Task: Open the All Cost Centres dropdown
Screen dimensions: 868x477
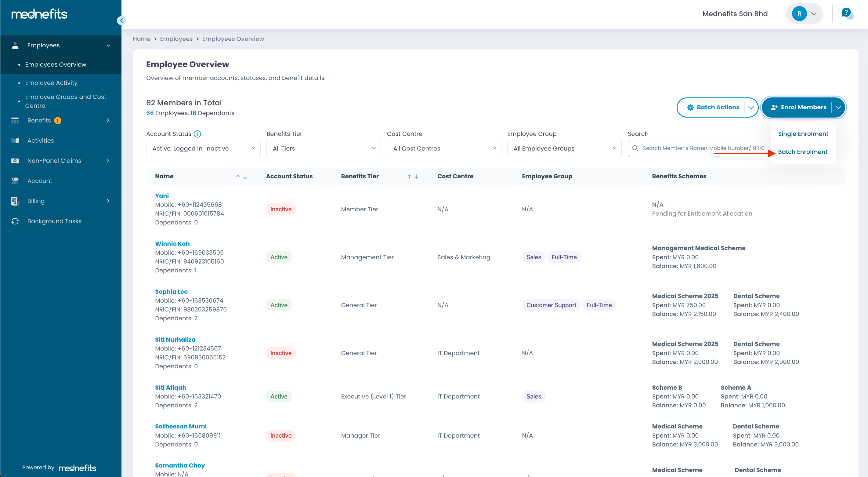Action: point(444,148)
